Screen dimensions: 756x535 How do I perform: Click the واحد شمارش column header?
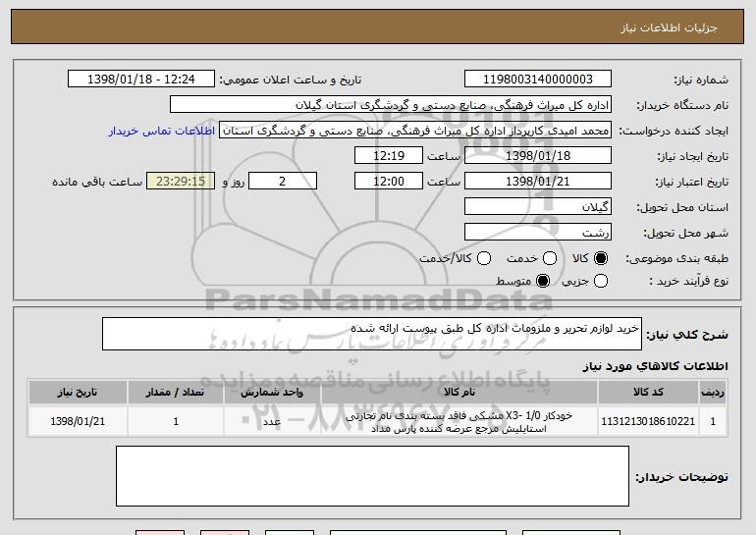coord(272,393)
